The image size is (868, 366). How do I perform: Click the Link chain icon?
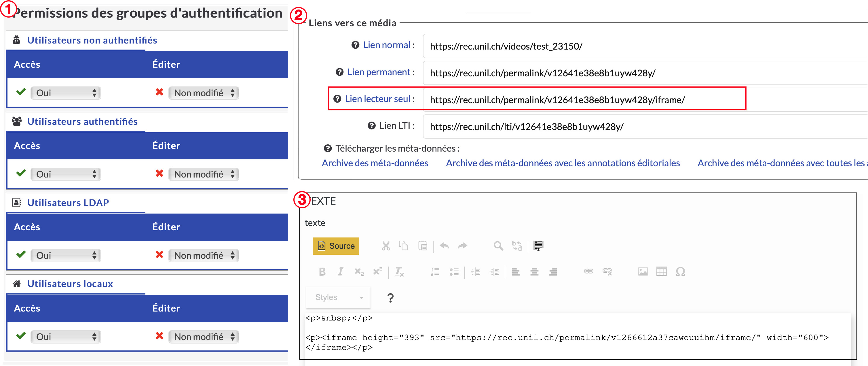point(588,272)
